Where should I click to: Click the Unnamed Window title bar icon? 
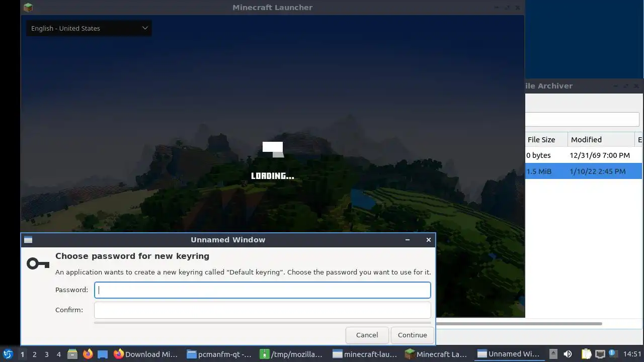coord(28,240)
